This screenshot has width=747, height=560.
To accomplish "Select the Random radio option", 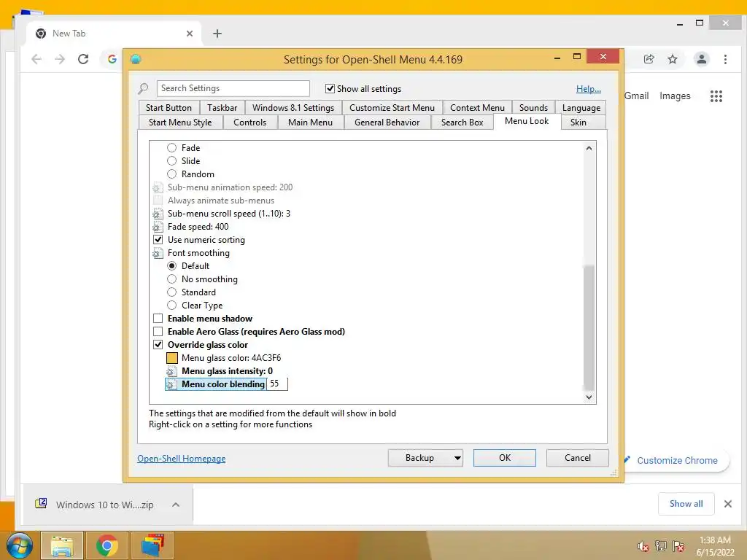I will click(x=172, y=174).
